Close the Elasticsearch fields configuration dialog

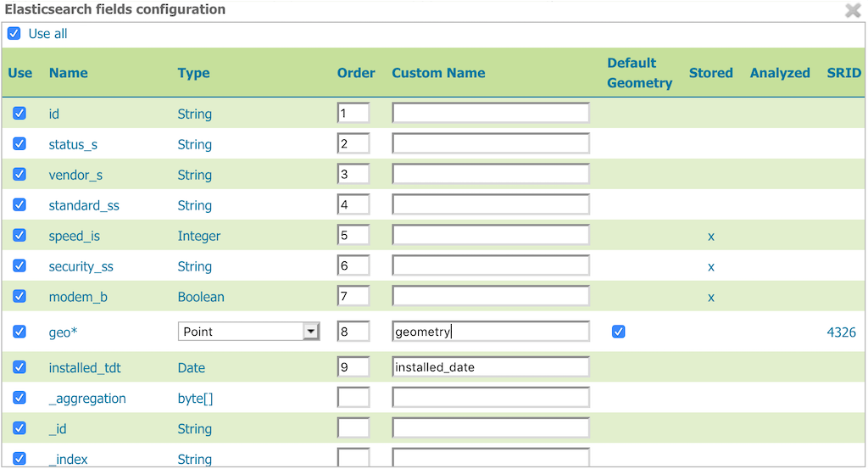(853, 10)
